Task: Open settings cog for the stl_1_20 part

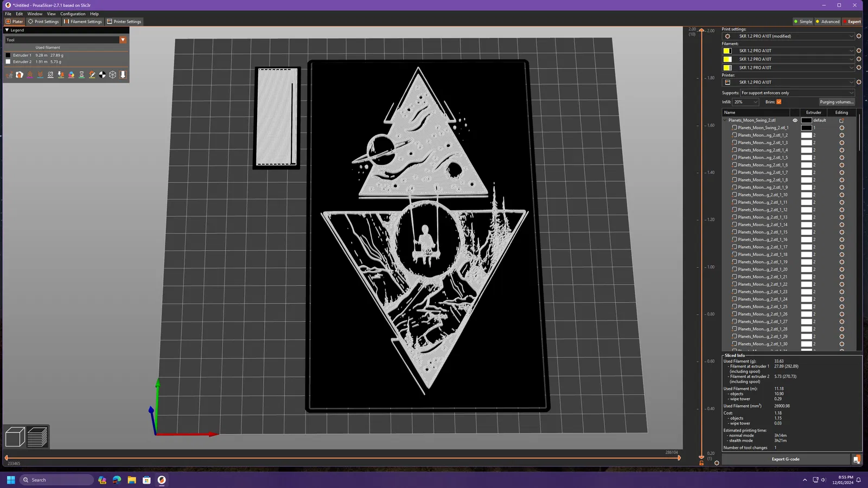Action: pos(841,269)
